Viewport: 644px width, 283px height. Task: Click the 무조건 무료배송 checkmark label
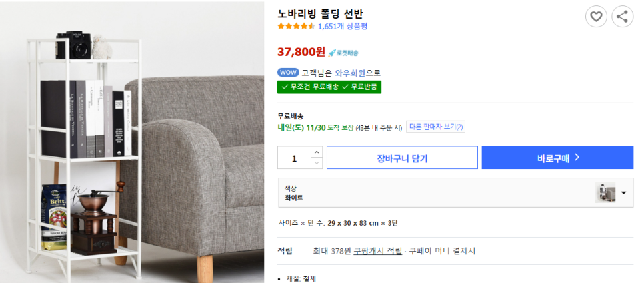coord(309,87)
